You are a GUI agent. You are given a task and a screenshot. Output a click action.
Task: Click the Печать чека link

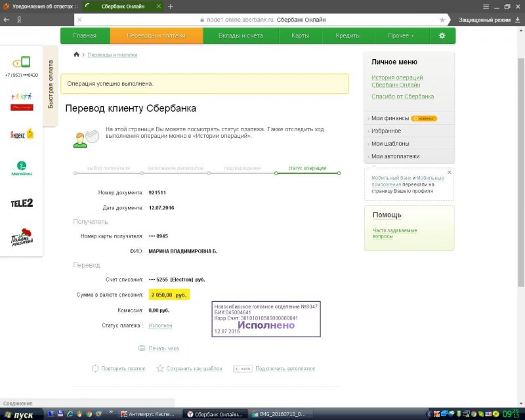(x=163, y=348)
